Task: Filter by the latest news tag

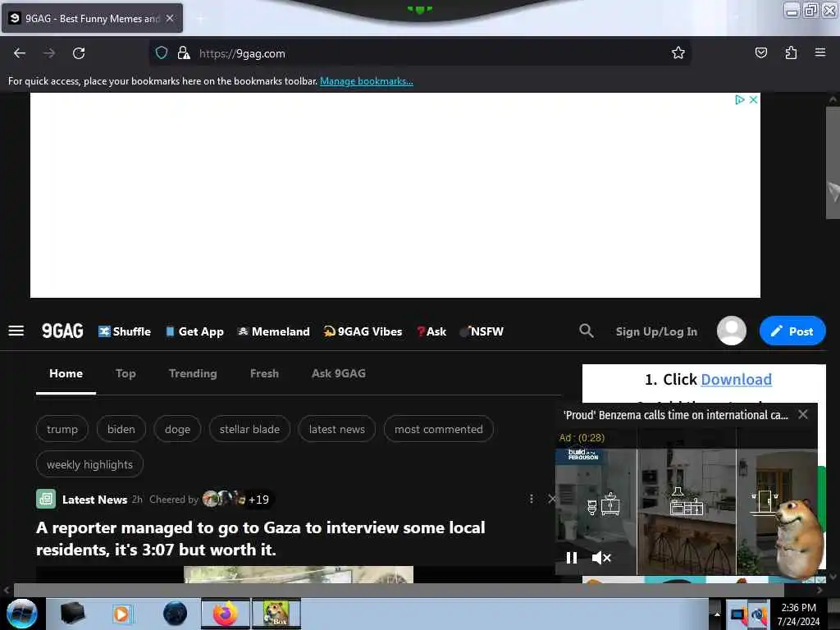Action: tap(337, 429)
